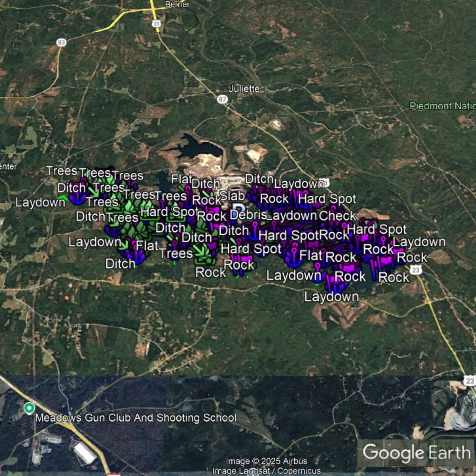Click the Berner town label
This screenshot has width=476, height=476.
[x=177, y=4]
